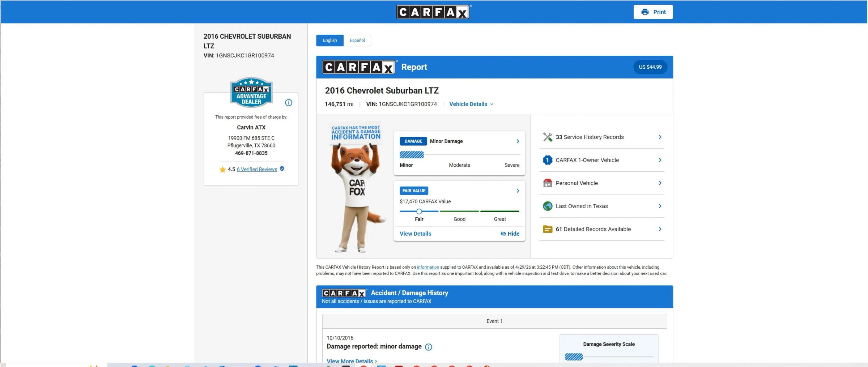The image size is (868, 367).
Task: Click the damage severity bar in Damage card
Action: [x=460, y=155]
